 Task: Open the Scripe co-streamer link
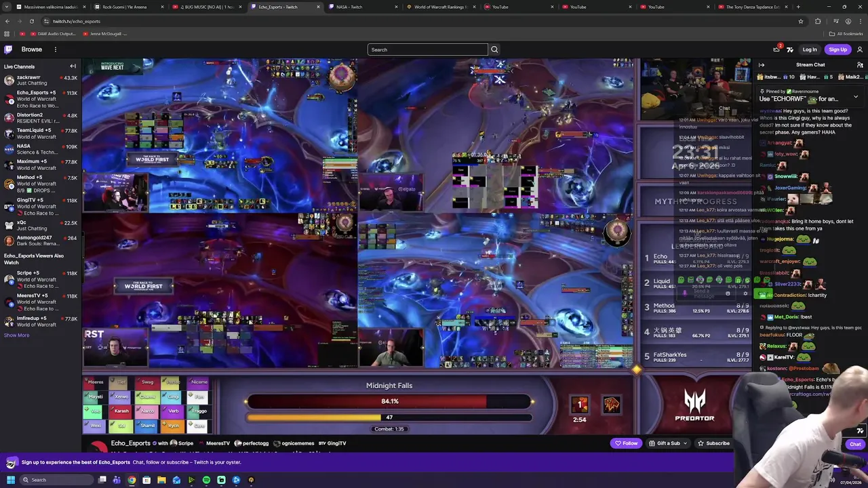[181, 443]
